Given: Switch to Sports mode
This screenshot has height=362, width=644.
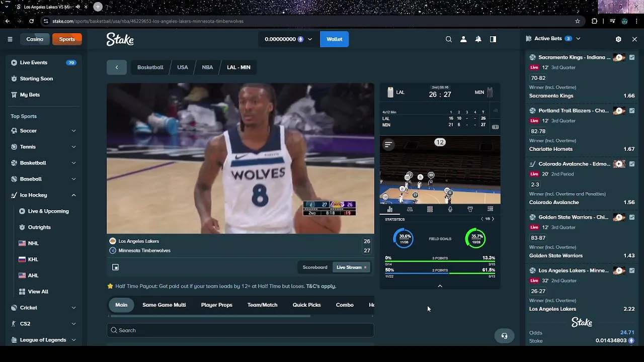Looking at the screenshot, I should (67, 39).
